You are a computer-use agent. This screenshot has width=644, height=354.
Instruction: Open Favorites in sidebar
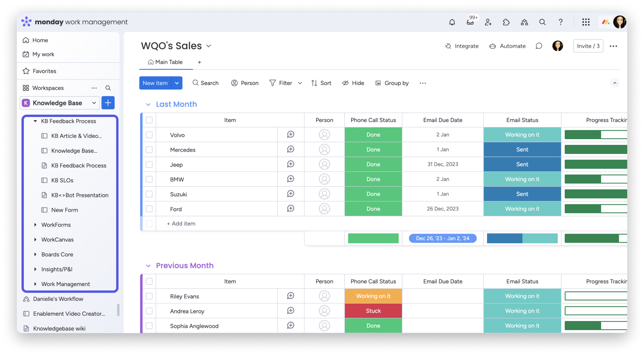click(40, 71)
